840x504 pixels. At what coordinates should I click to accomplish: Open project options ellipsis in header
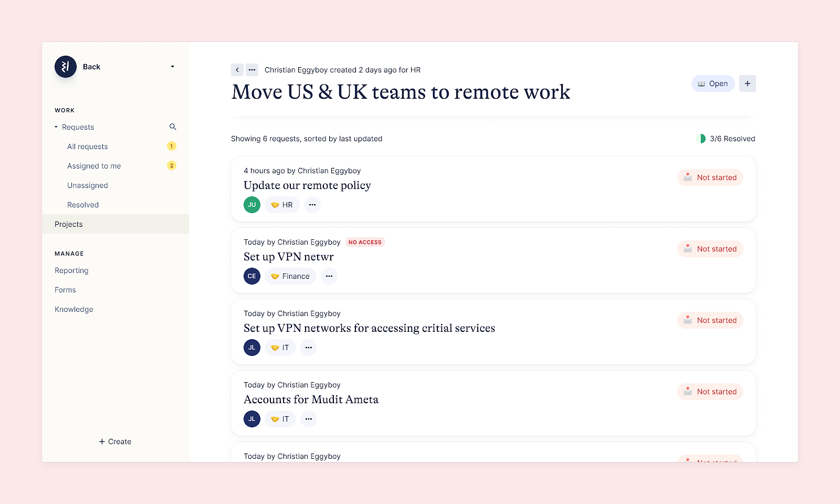tap(252, 70)
